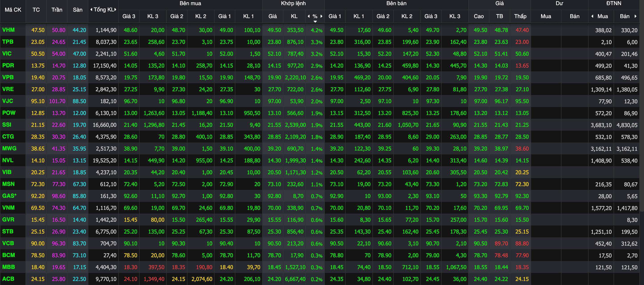Image resolution: width=644 pixels, height=285 pixels.
Task: Open VCB stock symbol
Action: point(8,243)
